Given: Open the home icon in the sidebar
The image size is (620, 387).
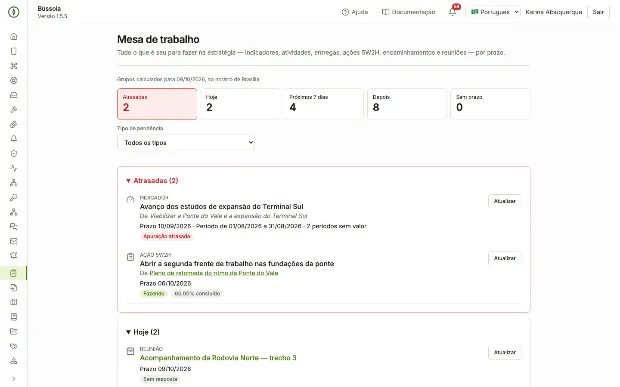Looking at the screenshot, I should tap(13, 37).
